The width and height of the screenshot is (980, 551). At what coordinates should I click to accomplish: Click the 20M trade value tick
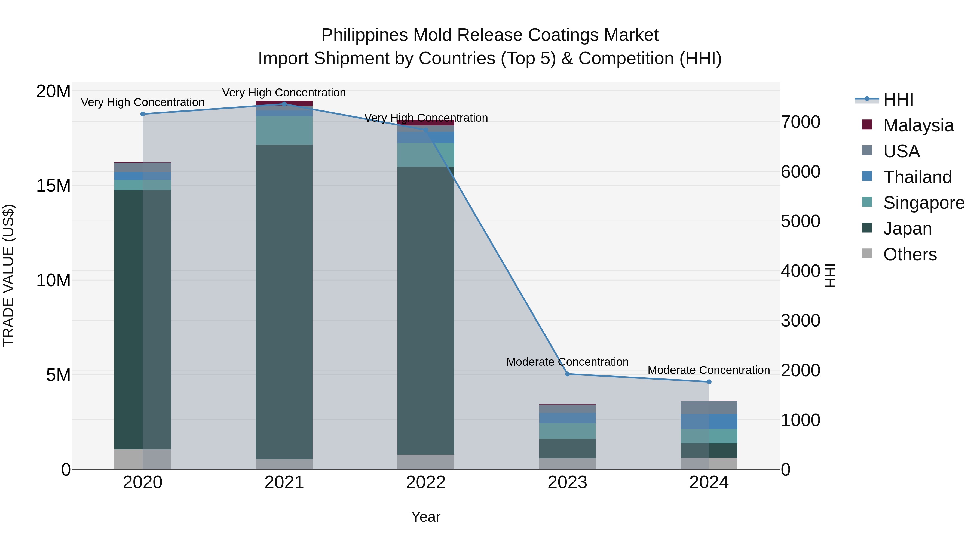53,91
